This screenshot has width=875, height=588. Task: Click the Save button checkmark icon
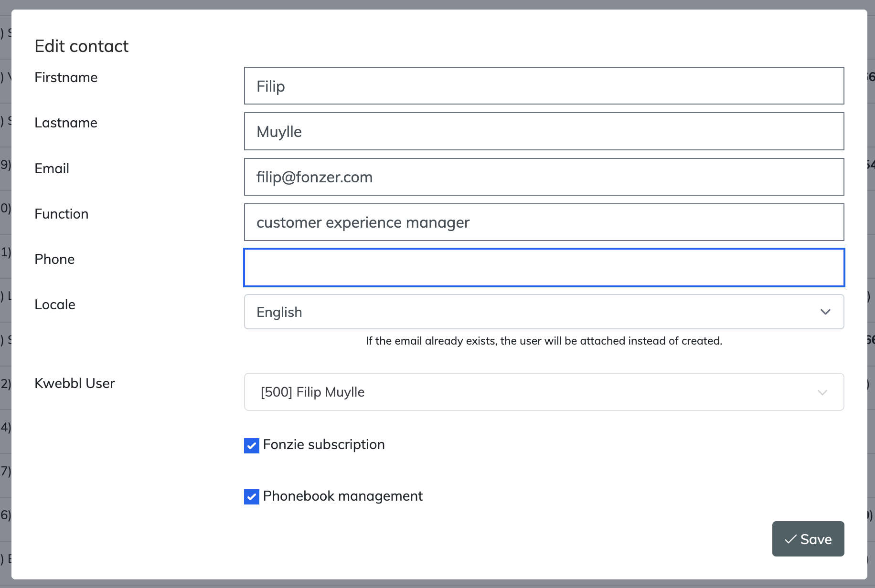click(x=790, y=539)
